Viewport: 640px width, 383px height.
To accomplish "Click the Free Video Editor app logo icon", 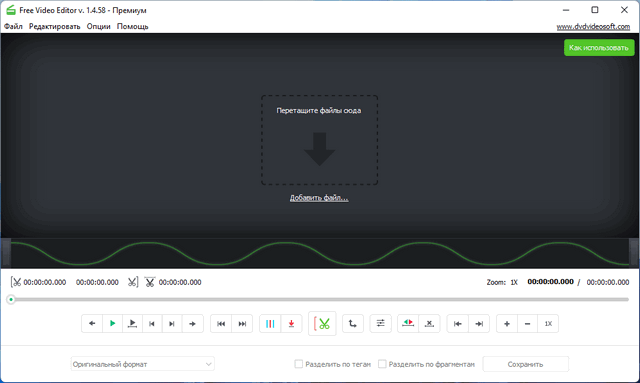I will pos(11,10).
